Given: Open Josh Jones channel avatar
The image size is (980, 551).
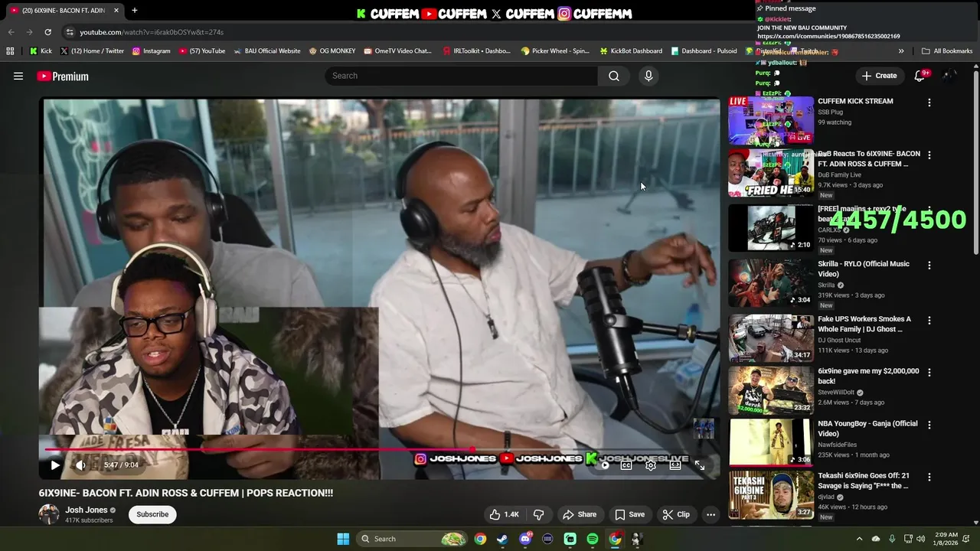Looking at the screenshot, I should [49, 514].
